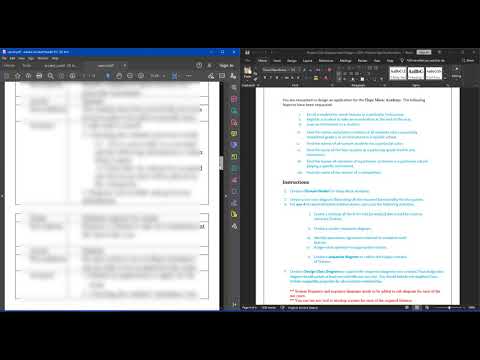The image size is (480, 360).
Task: Switch to the Home tab in Acrobat Reader
Action: click(x=9, y=66)
